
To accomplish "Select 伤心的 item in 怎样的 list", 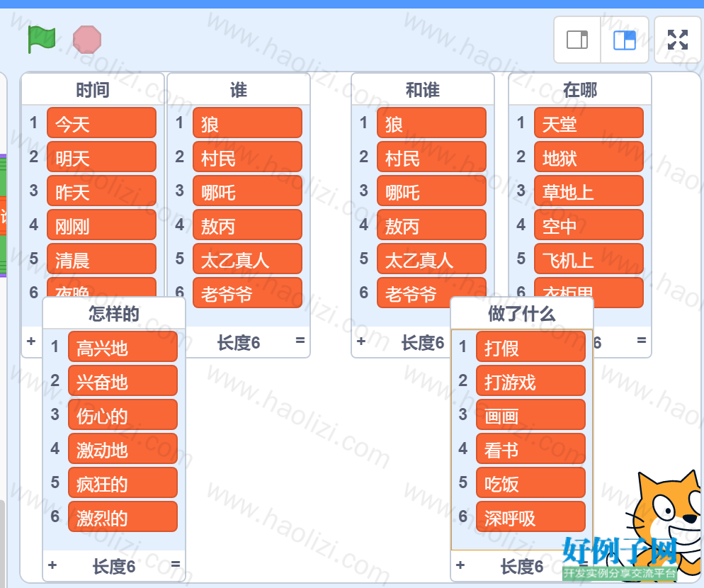I will (x=123, y=414).
